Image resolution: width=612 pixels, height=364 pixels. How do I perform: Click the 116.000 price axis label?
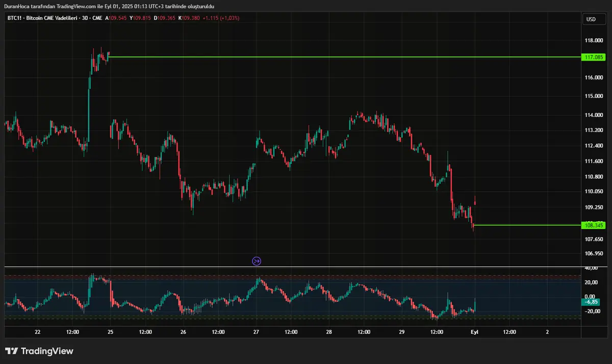pyautogui.click(x=594, y=77)
